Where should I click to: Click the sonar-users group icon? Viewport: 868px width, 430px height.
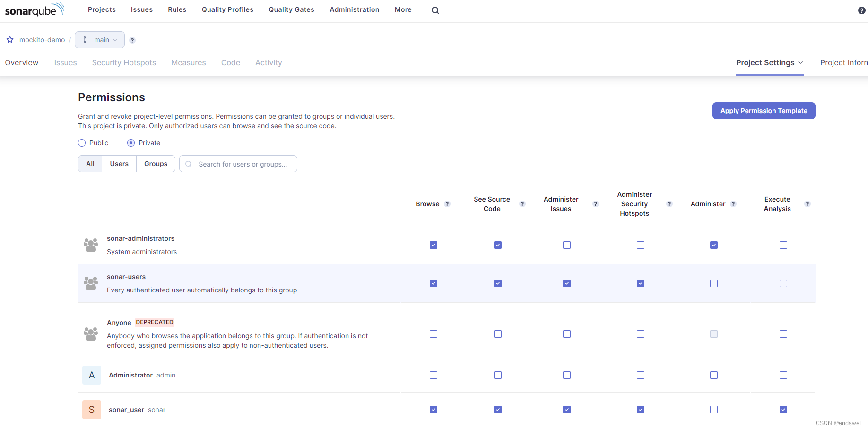click(x=91, y=283)
